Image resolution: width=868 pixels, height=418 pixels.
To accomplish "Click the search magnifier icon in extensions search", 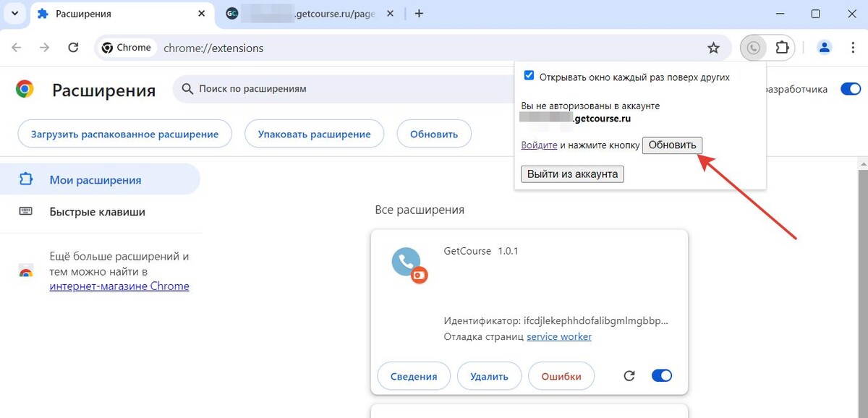I will point(187,89).
